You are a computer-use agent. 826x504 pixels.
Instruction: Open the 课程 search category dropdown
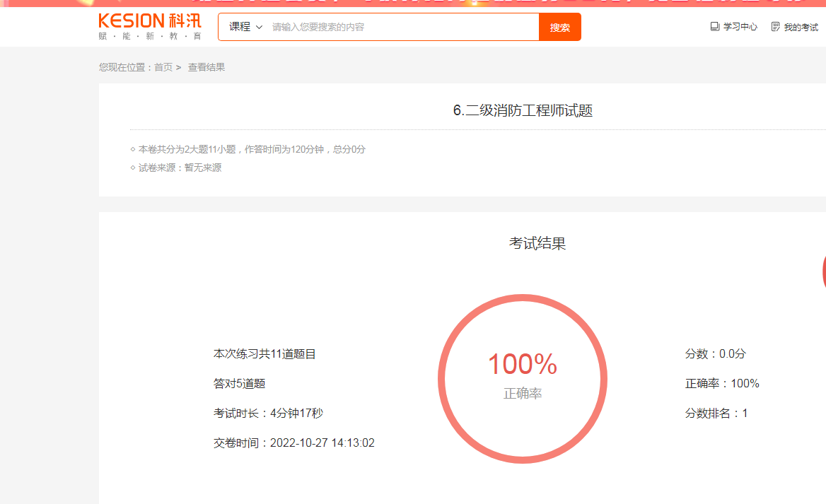(245, 27)
